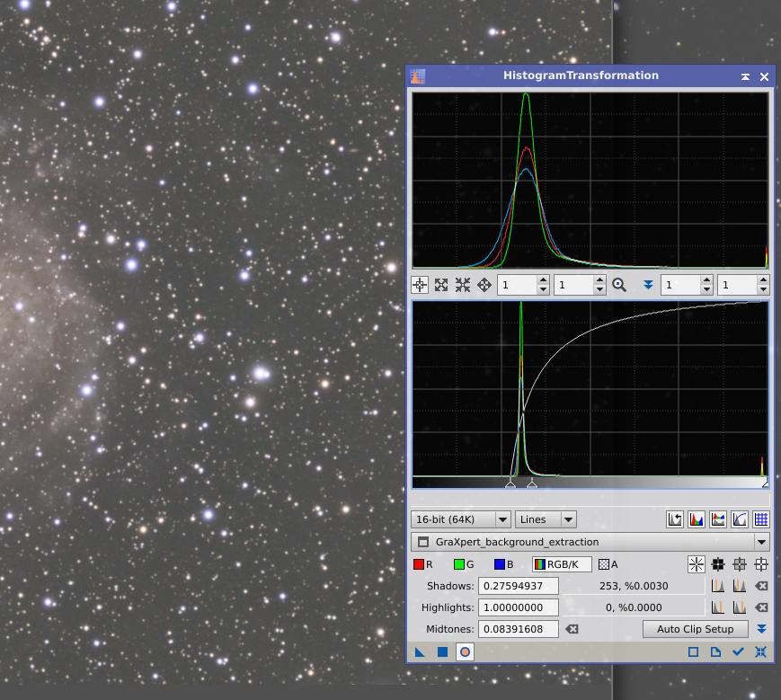The width and height of the screenshot is (781, 700).
Task: Open the Lines plot style dropdown
Action: pos(546,519)
